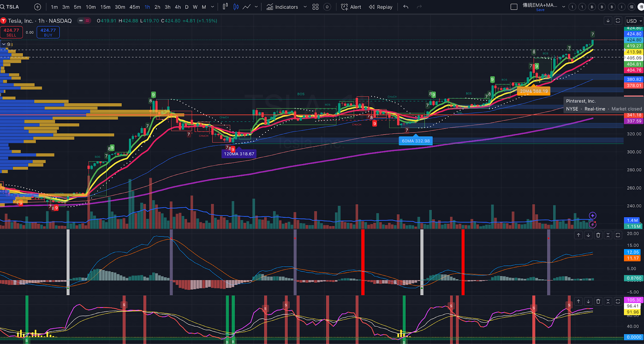Maximize the MACD pane

[618, 235]
